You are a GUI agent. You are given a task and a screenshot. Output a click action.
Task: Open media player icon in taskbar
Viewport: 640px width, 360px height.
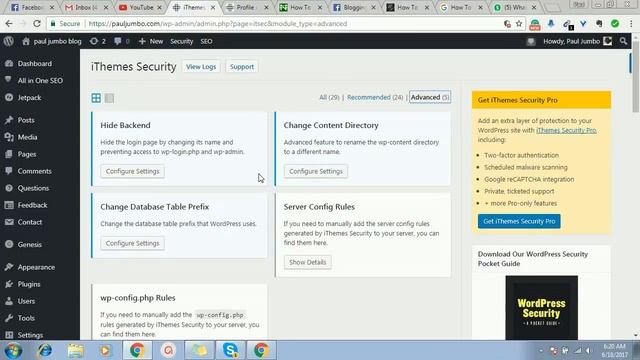105,351
